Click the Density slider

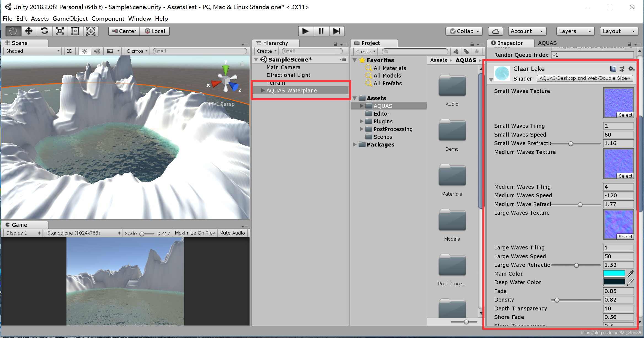click(576, 300)
